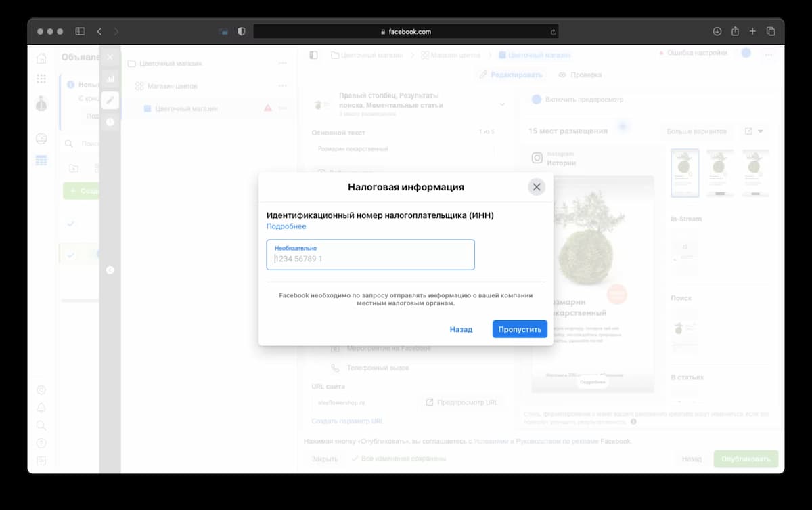
Task: Open the history clock icon in panel strip
Action: [x=110, y=122]
